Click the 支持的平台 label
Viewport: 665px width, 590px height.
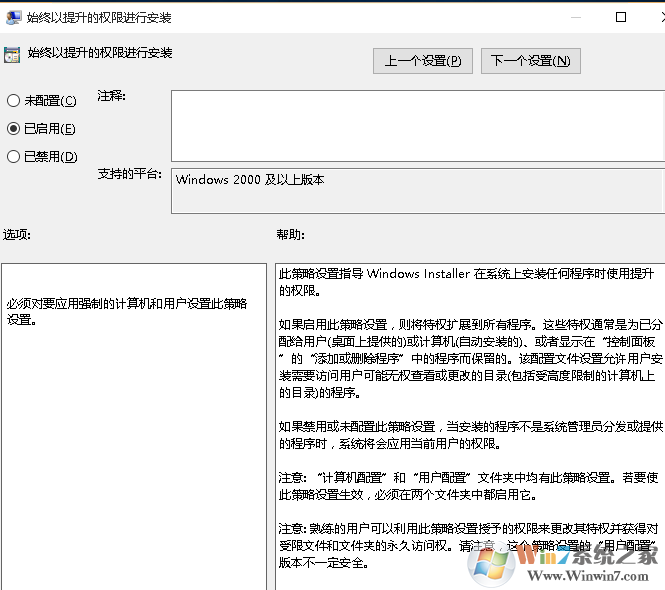pos(129,174)
